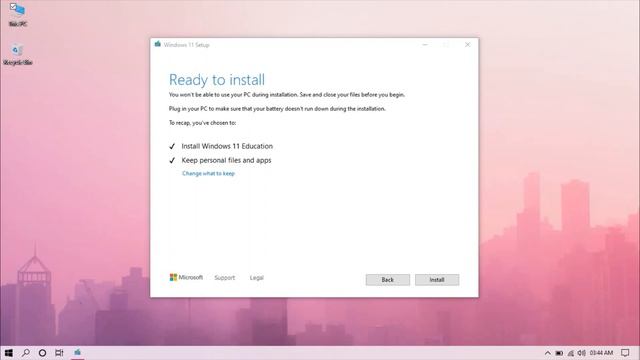Open the Change what to keep link
The height and width of the screenshot is (360, 640).
pos(208,173)
